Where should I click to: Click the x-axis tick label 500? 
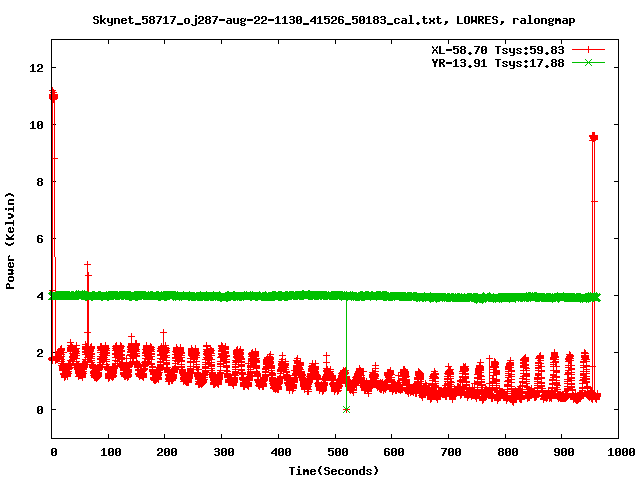(338, 452)
